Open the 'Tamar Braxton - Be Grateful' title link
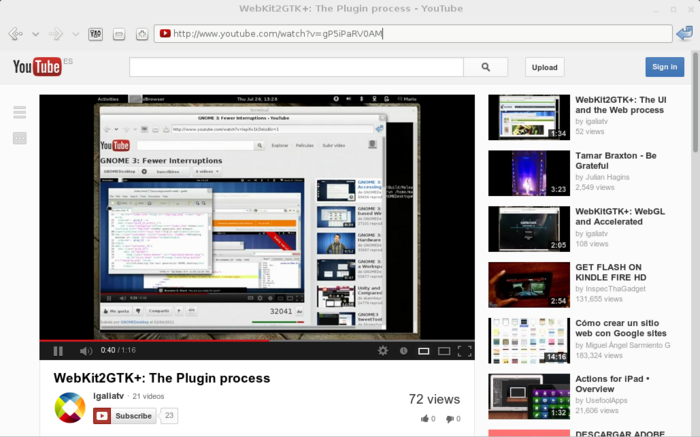The width and height of the screenshot is (700, 437). [616, 161]
